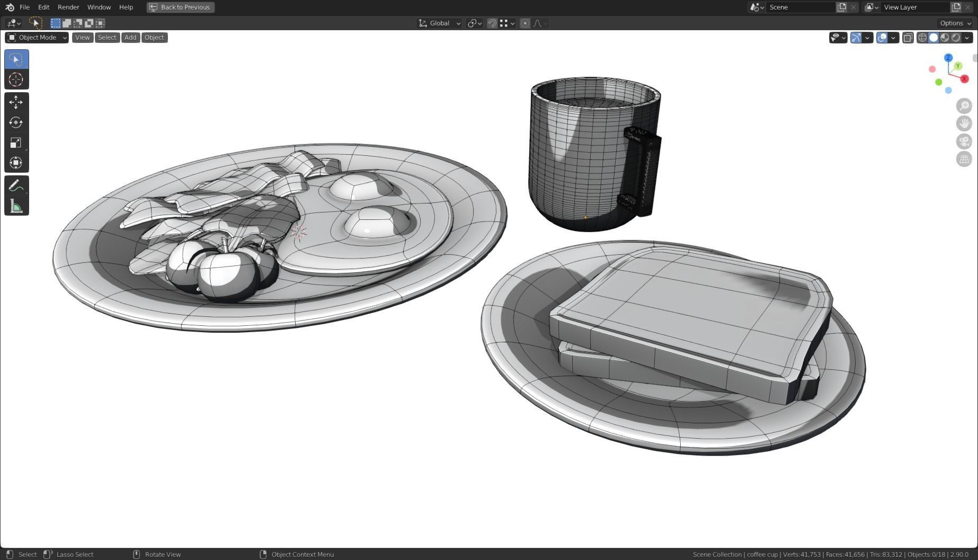The image size is (978, 560).
Task: Set selection mode to subtract
Action: [78, 23]
